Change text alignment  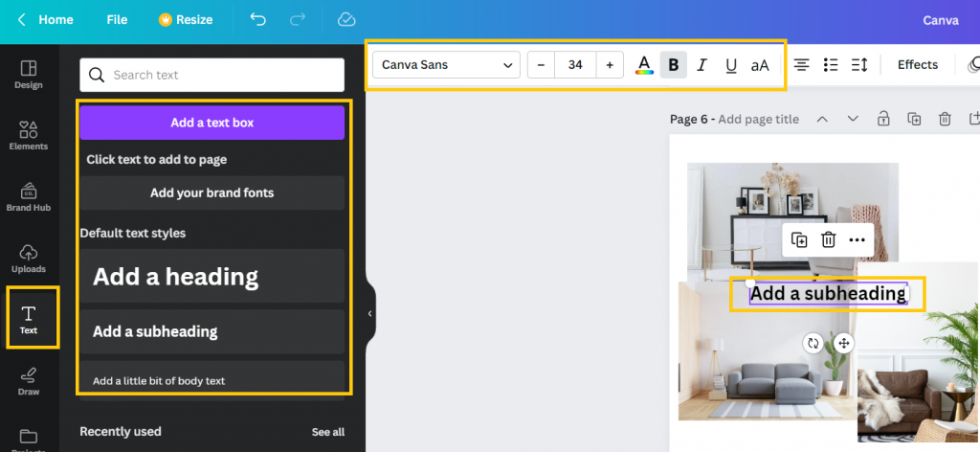pyautogui.click(x=802, y=64)
